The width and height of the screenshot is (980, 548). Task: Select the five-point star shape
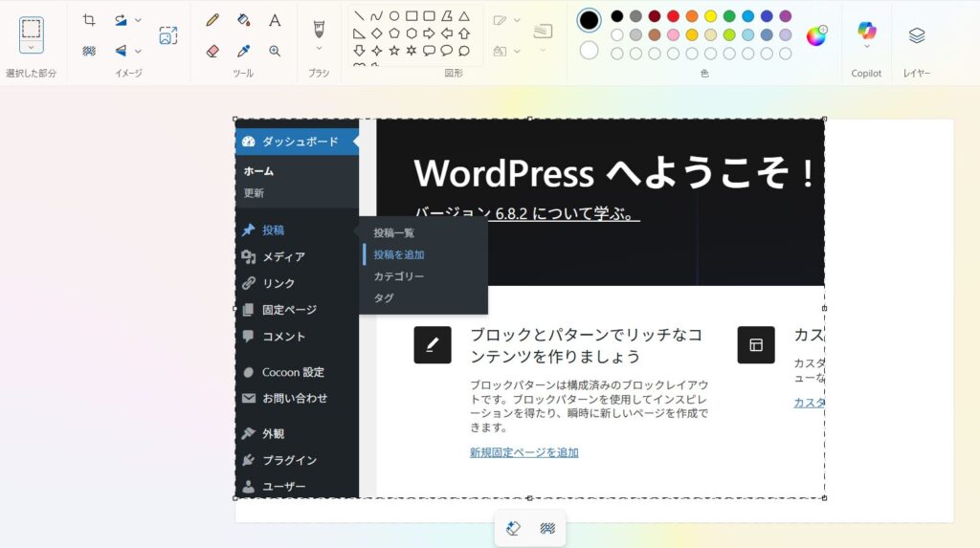click(393, 51)
